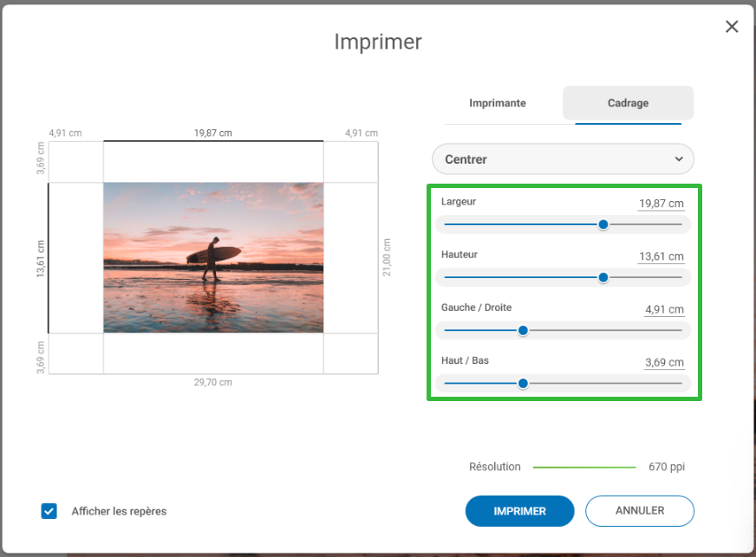Click the 19,87 cm label above preview

pyautogui.click(x=213, y=133)
